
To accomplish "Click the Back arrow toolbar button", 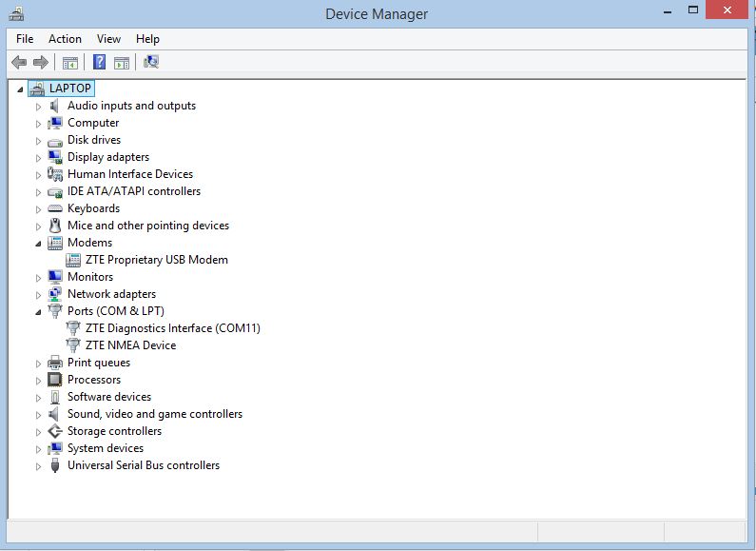I will [18, 63].
